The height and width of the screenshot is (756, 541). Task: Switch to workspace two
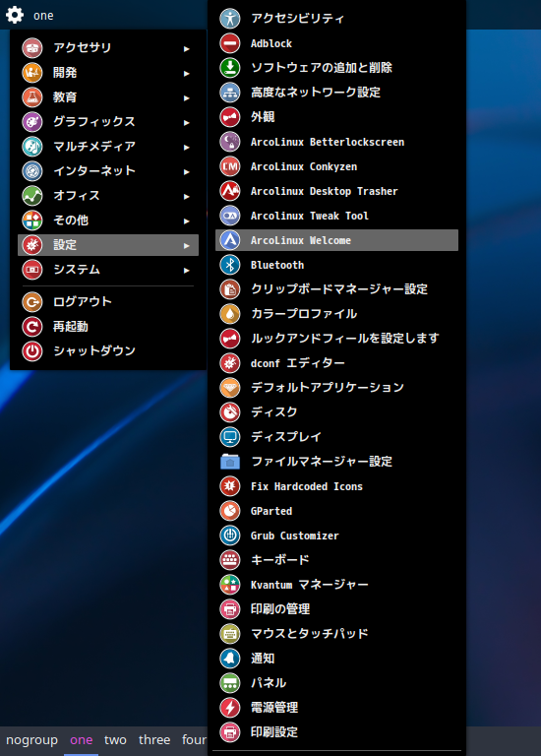116,740
